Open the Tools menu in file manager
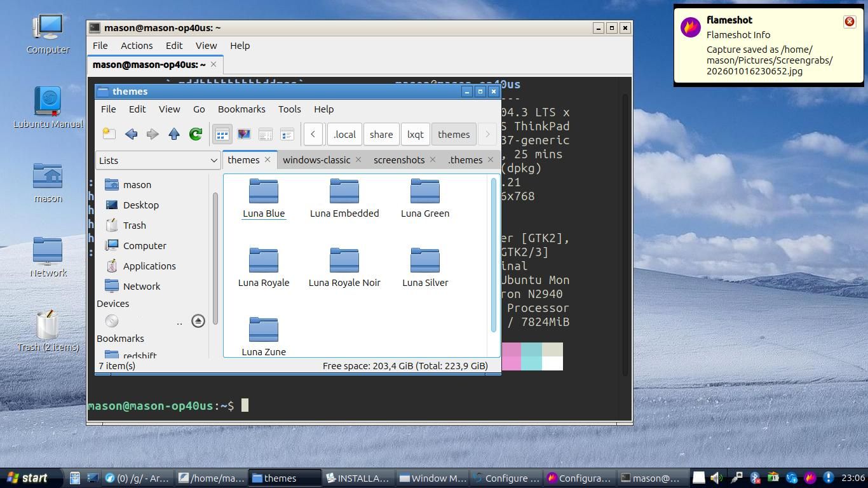The width and height of the screenshot is (868, 488). [289, 109]
